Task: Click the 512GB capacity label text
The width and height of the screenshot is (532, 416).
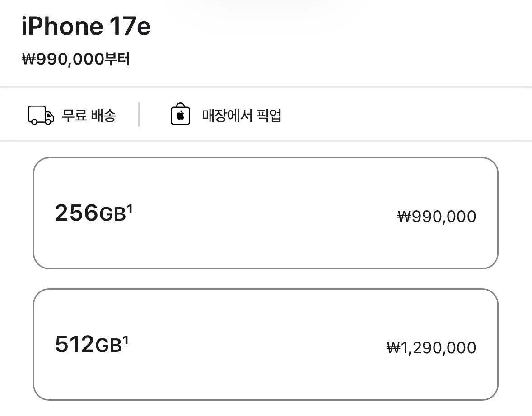Action: click(89, 345)
